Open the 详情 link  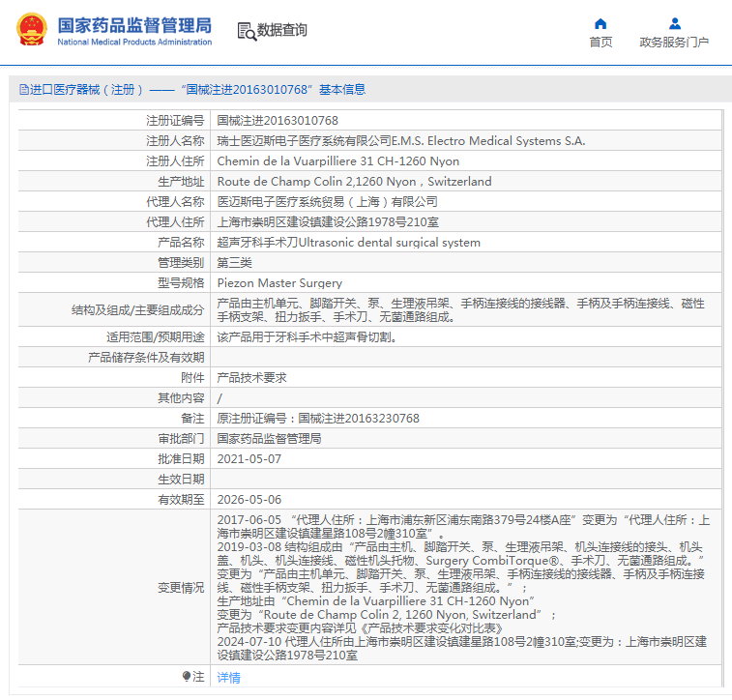[229, 677]
